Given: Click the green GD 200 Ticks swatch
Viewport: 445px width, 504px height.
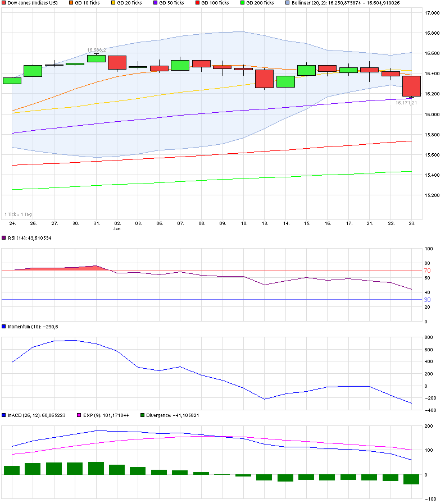Looking at the screenshot, I should click(243, 3).
